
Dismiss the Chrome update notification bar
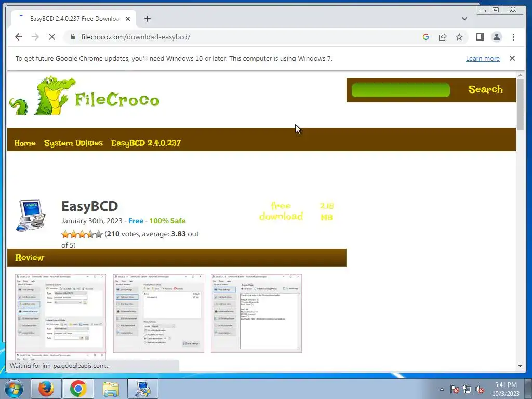click(512, 58)
